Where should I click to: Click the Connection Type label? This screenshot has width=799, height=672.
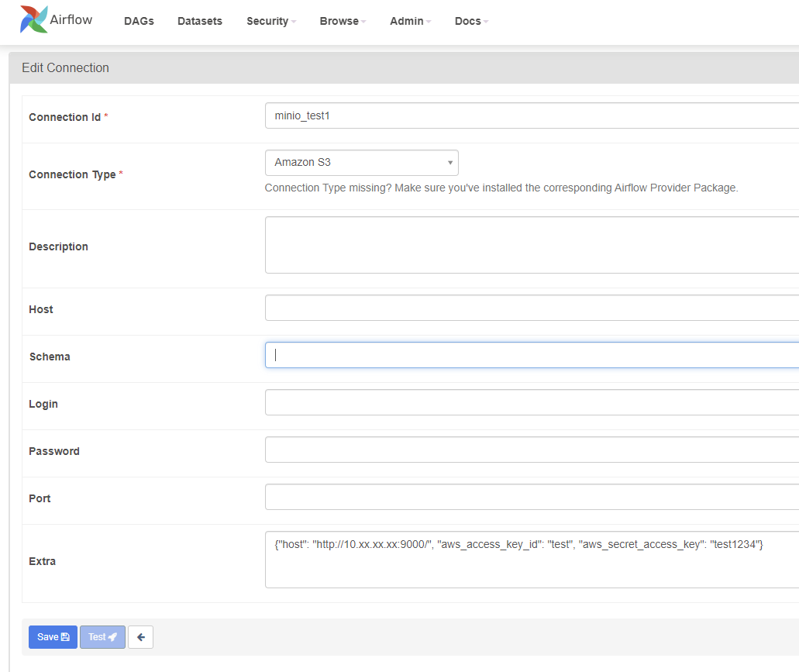72,174
